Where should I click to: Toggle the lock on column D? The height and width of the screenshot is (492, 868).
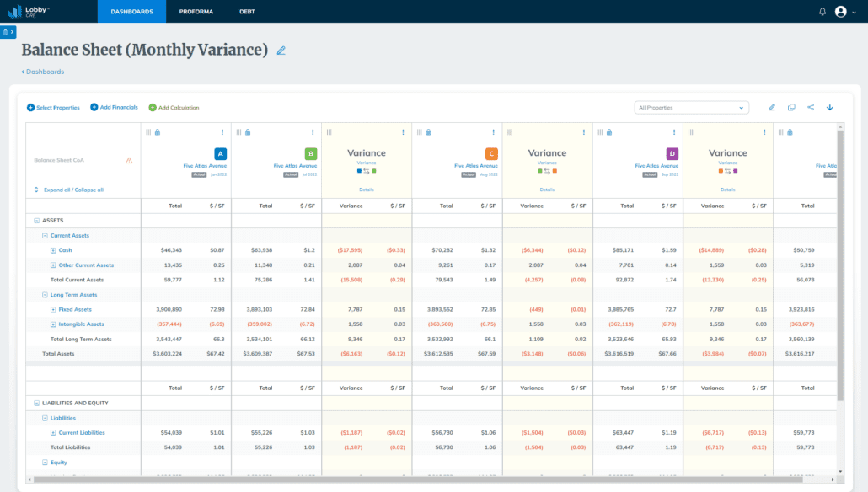609,132
